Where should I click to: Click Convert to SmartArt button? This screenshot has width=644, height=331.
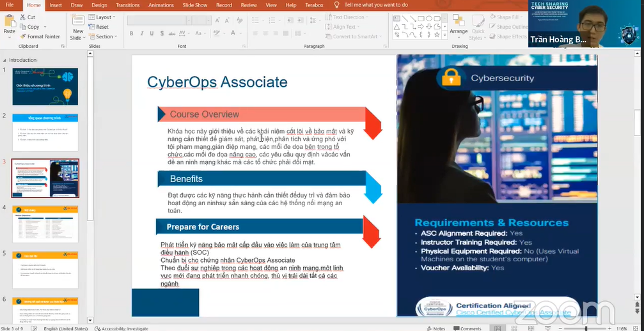(353, 36)
